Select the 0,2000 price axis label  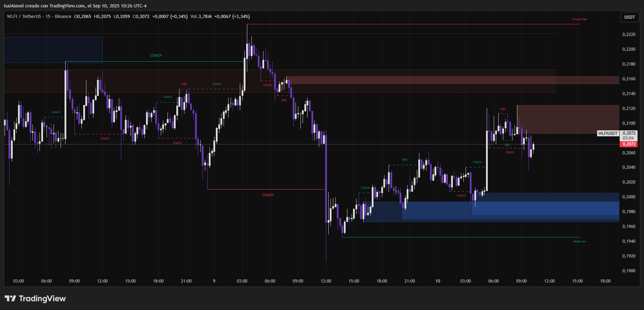coord(628,197)
